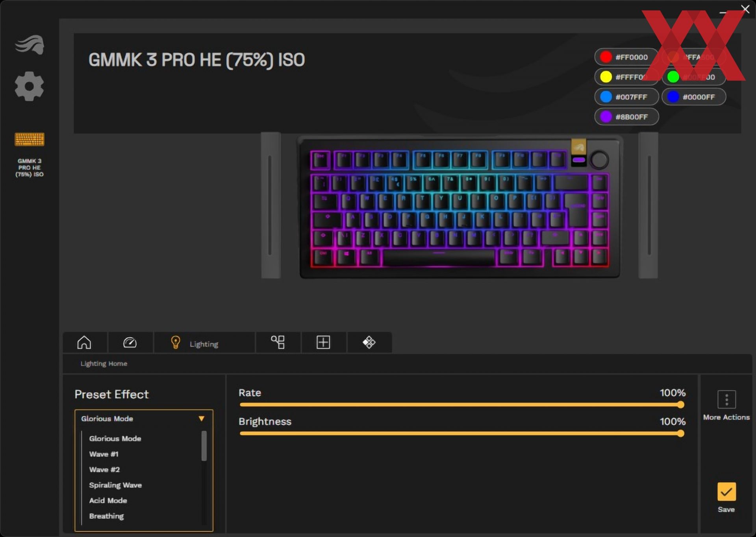This screenshot has height=537, width=756.
Task: Click the Save checkmark button
Action: click(x=726, y=492)
